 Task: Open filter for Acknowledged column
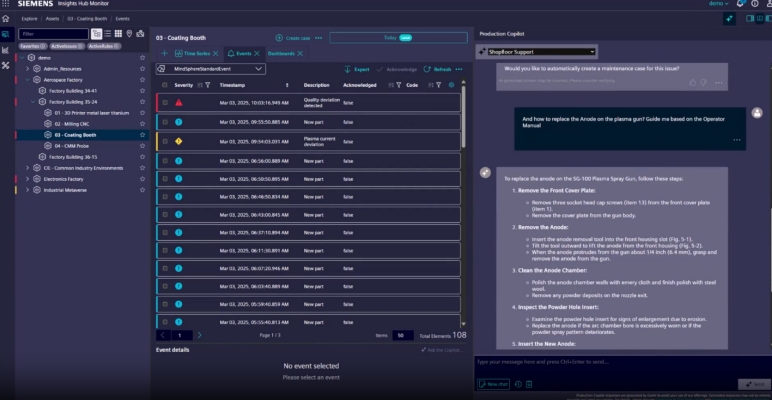point(398,85)
